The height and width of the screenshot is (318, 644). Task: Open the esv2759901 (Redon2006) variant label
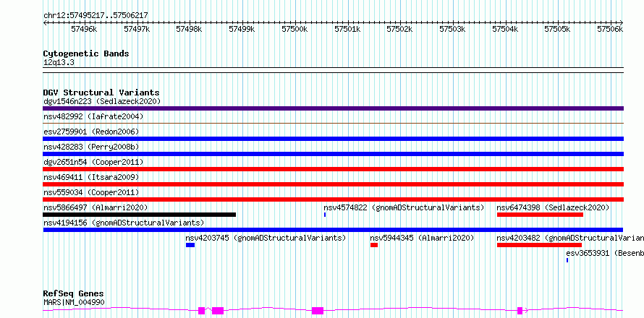[91, 132]
